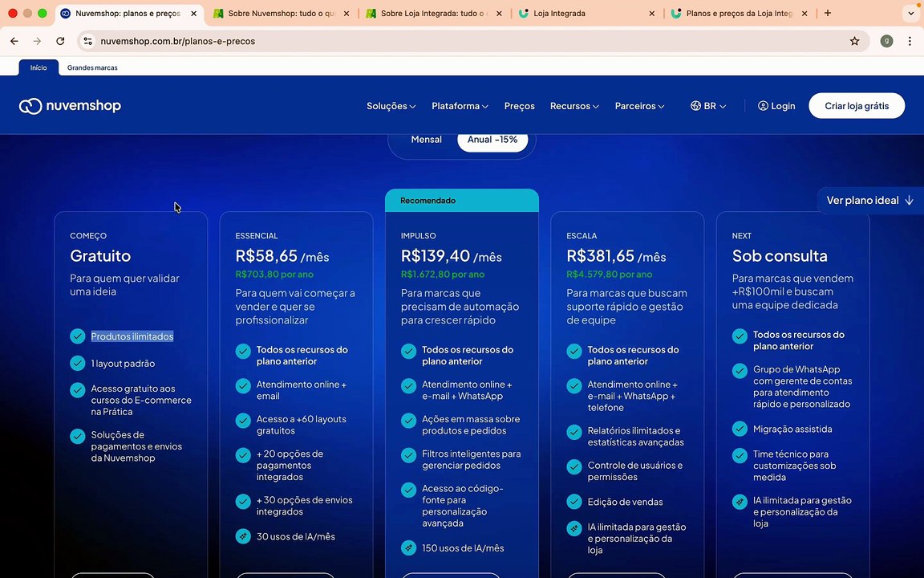Click the R$58,65 /mês price
Screen dimensions: 924x578
pos(282,256)
